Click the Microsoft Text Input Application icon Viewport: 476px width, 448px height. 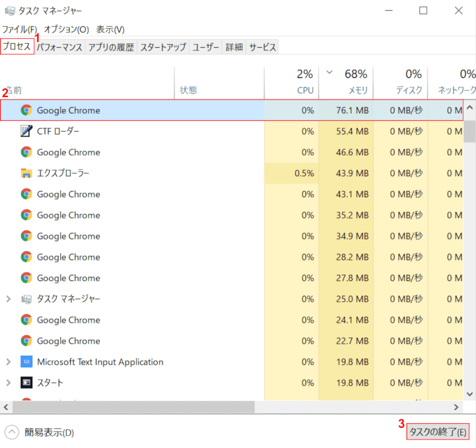(x=26, y=362)
